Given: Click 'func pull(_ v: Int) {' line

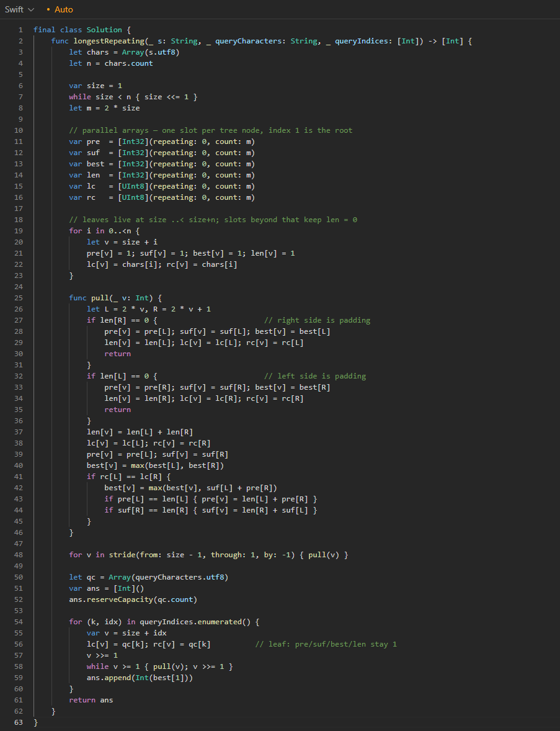Looking at the screenshot, I should click(115, 298).
